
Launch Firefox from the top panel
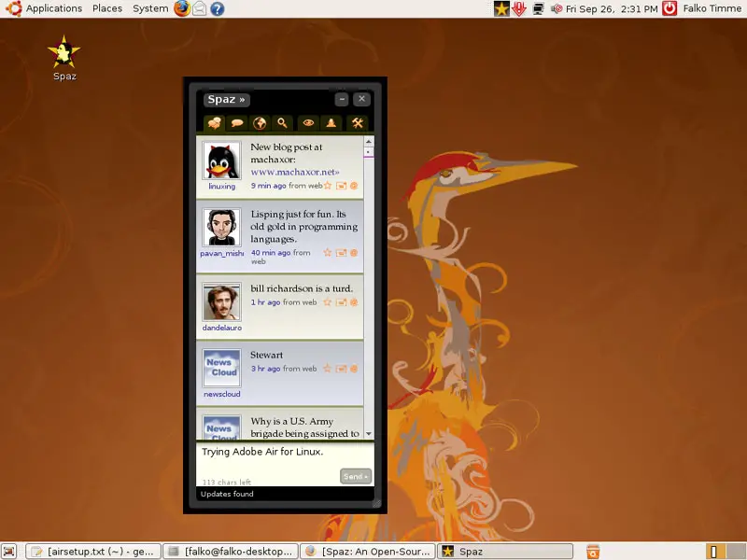click(x=181, y=8)
